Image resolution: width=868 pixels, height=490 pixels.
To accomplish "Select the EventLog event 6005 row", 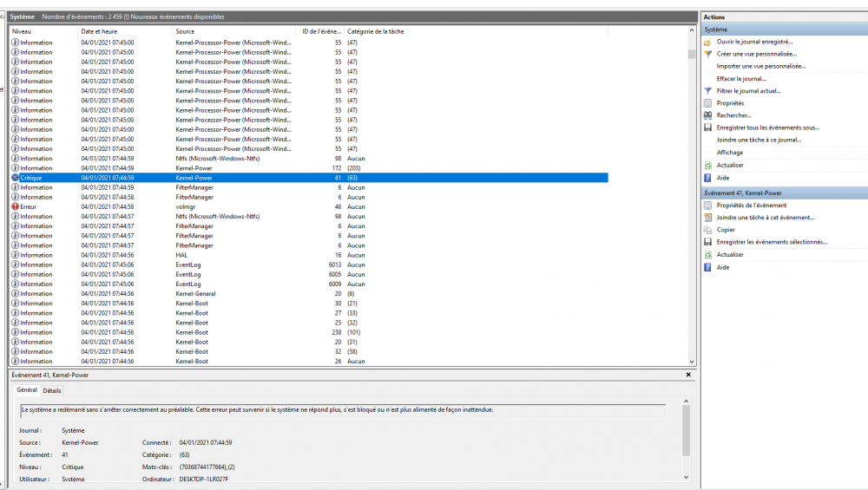I will [x=309, y=274].
